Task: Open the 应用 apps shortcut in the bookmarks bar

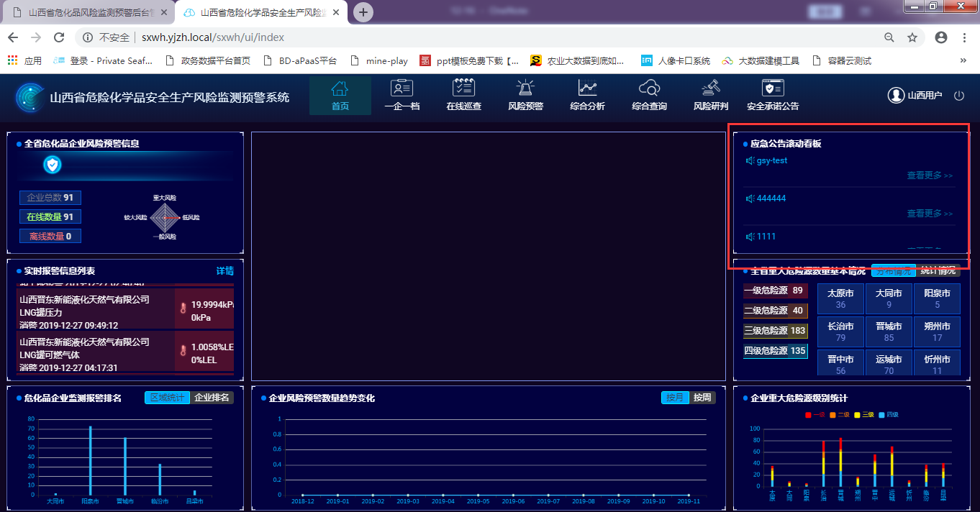Action: (x=25, y=61)
